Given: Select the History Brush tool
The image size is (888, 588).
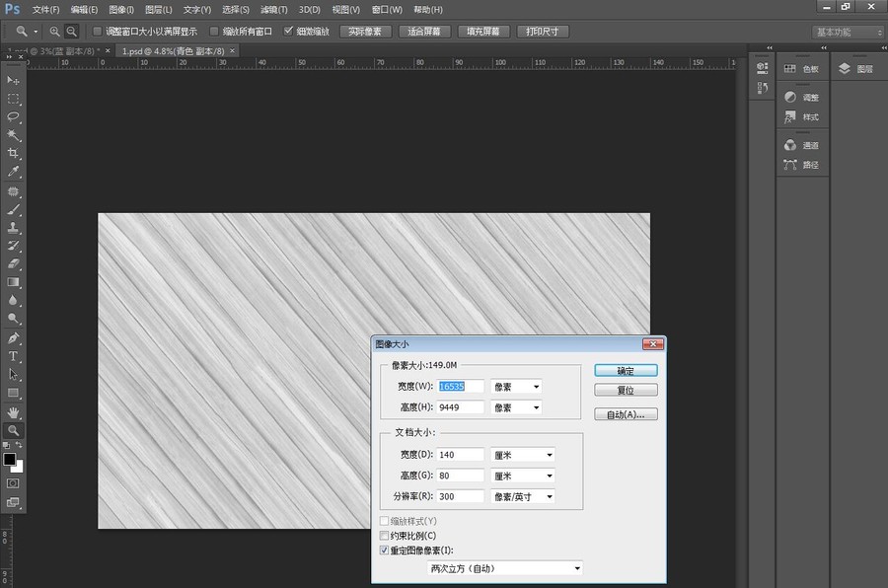Looking at the screenshot, I should pyautogui.click(x=13, y=246).
